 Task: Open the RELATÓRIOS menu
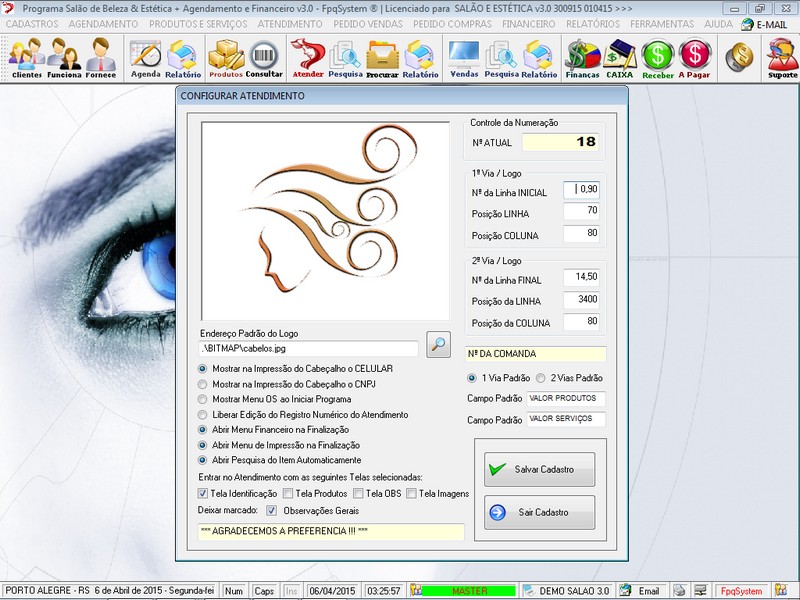(x=592, y=23)
